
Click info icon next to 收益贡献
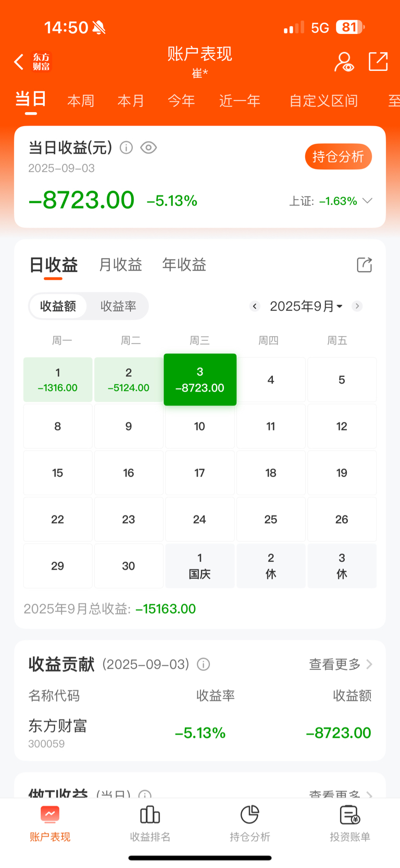coord(203,664)
